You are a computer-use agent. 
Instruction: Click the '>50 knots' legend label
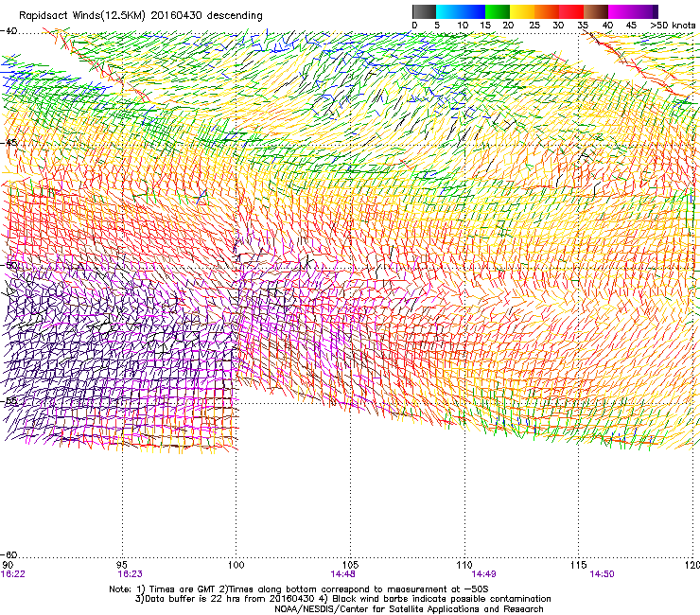tap(673, 26)
